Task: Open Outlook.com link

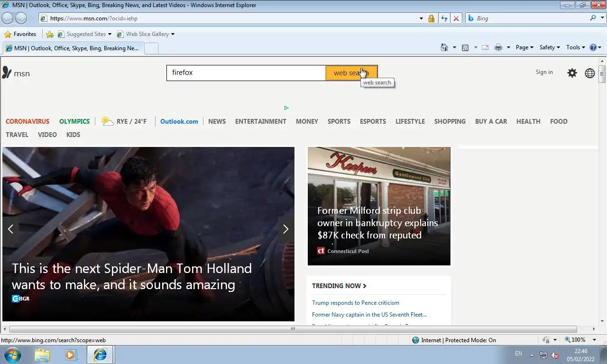Action: [x=179, y=121]
